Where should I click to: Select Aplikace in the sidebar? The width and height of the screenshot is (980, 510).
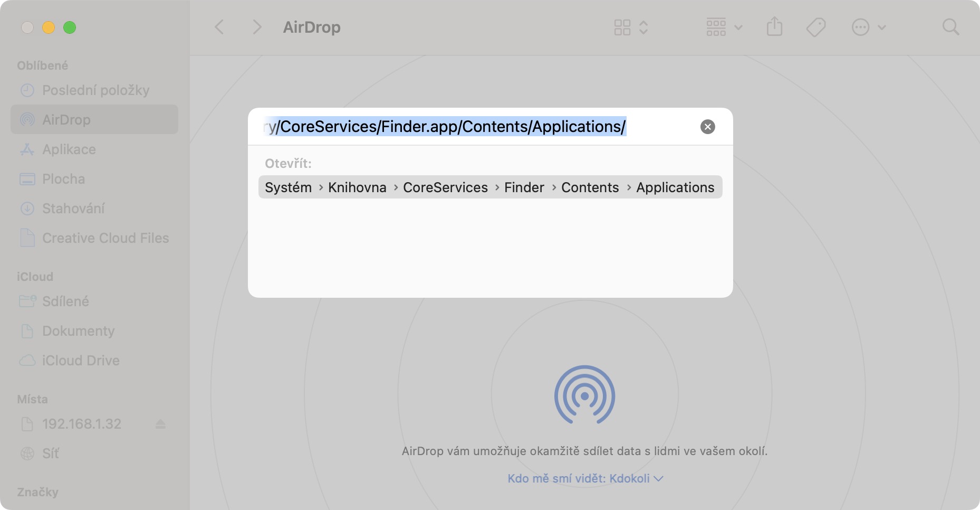tap(69, 149)
